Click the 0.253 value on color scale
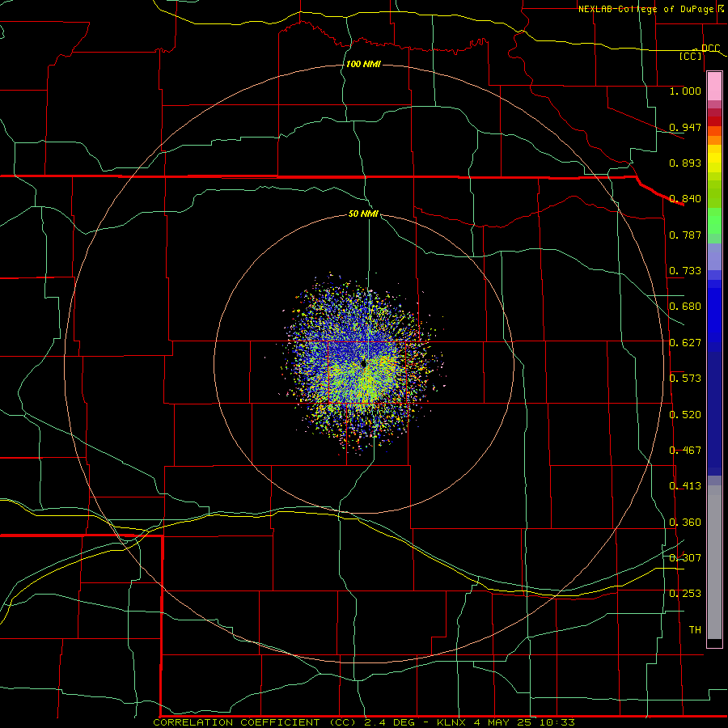Viewport: 728px width, 728px height. tap(685, 594)
